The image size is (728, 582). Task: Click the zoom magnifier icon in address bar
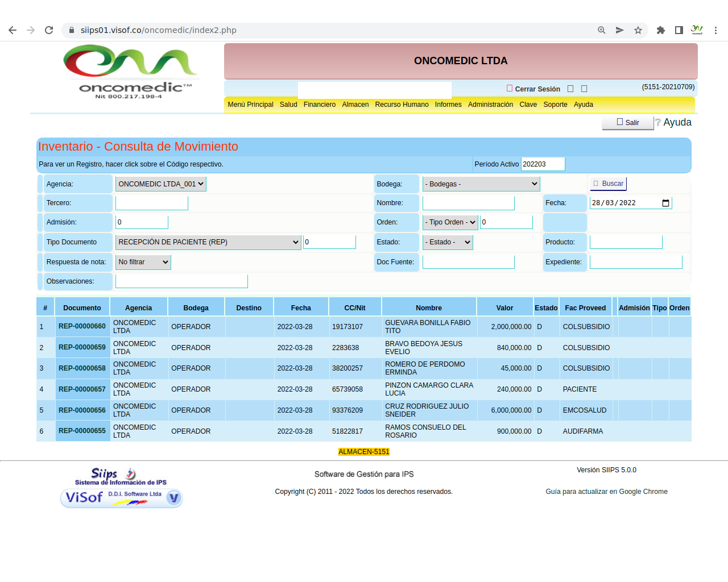coord(601,30)
